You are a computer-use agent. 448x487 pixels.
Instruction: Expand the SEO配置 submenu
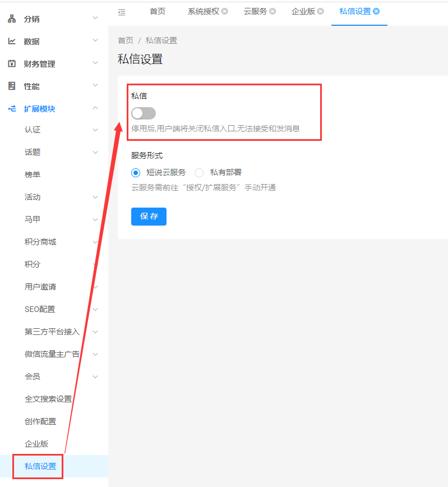[x=95, y=310]
